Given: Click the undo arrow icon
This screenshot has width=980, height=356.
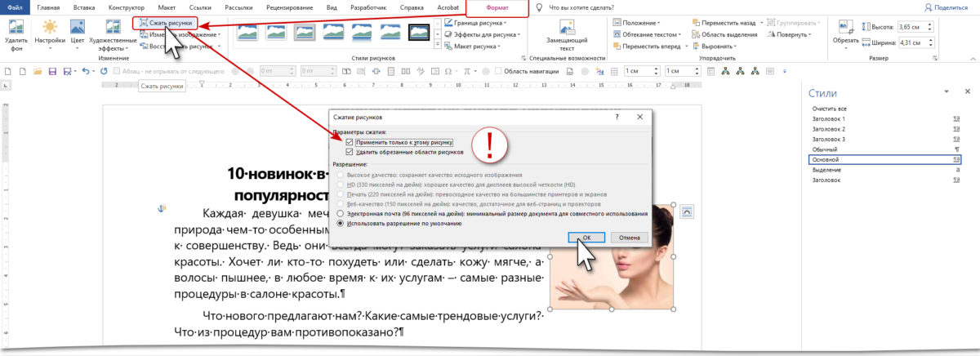Looking at the screenshot, I should tap(85, 72).
